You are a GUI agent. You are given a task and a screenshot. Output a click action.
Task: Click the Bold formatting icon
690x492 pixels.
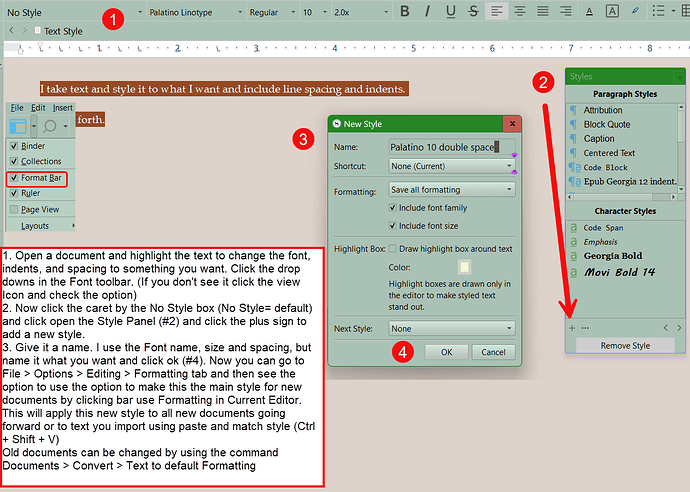click(x=405, y=12)
